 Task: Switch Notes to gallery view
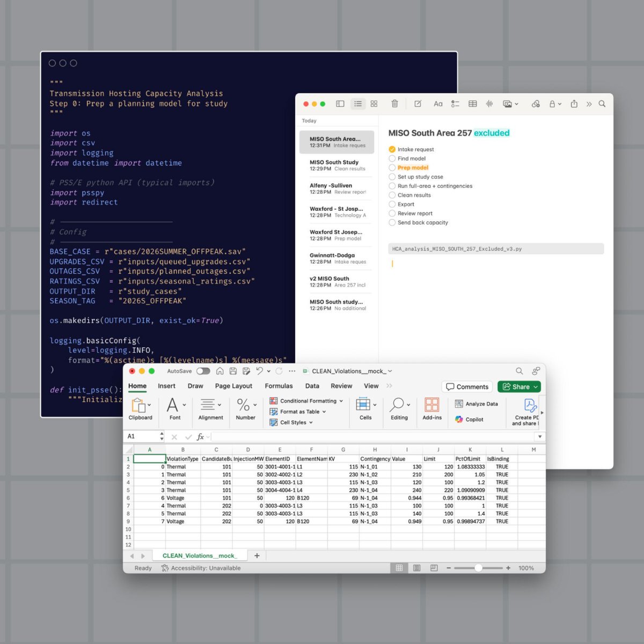click(374, 104)
